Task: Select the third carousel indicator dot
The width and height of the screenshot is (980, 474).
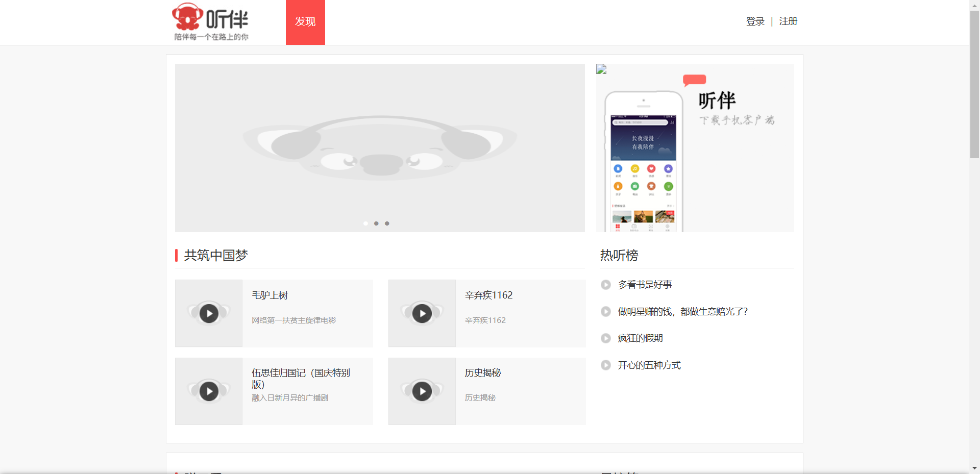Action: pos(387,223)
